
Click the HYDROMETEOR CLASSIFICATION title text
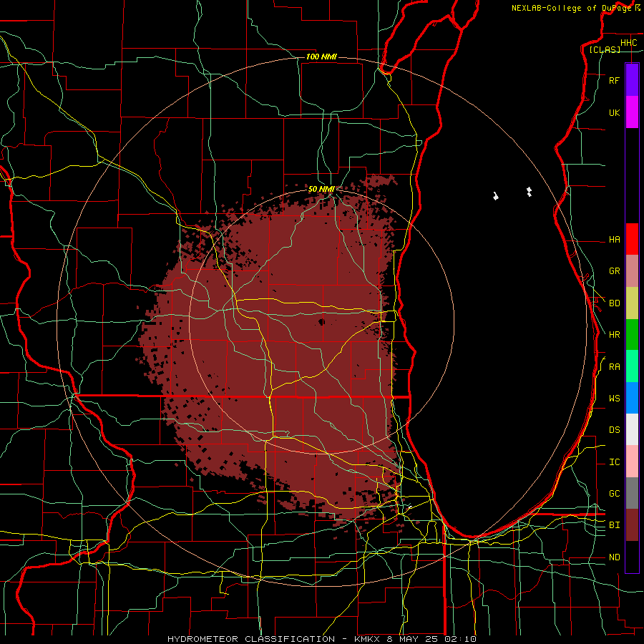(251, 639)
